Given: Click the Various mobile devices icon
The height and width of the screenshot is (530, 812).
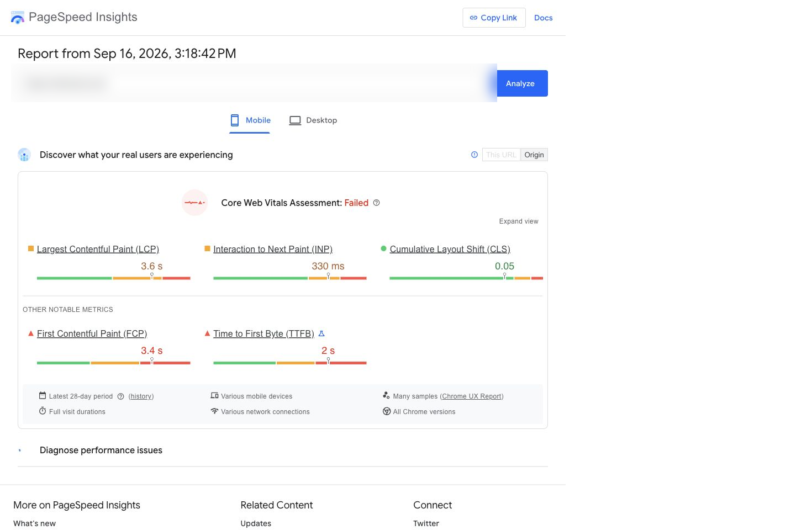Looking at the screenshot, I should click(214, 396).
